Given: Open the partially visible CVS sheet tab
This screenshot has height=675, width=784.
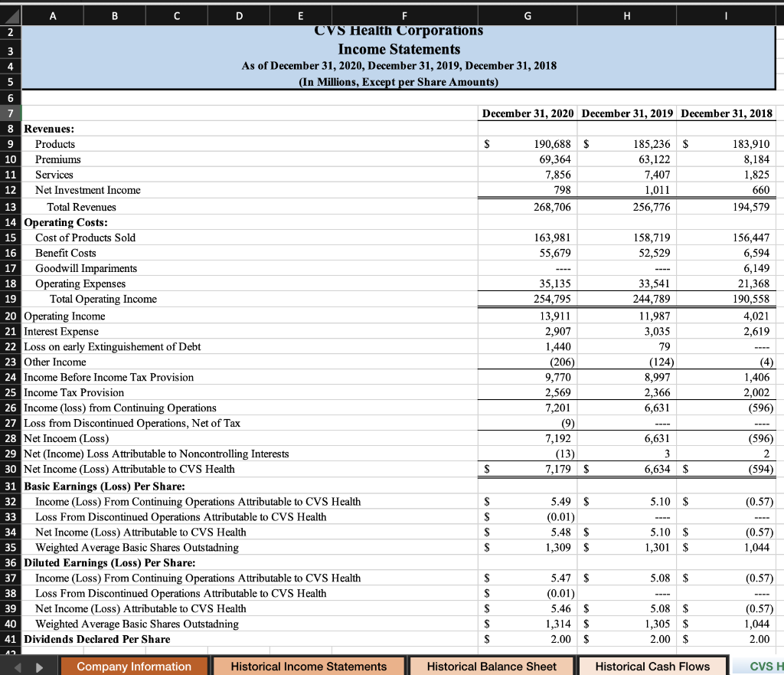Looking at the screenshot, I should 766,667.
